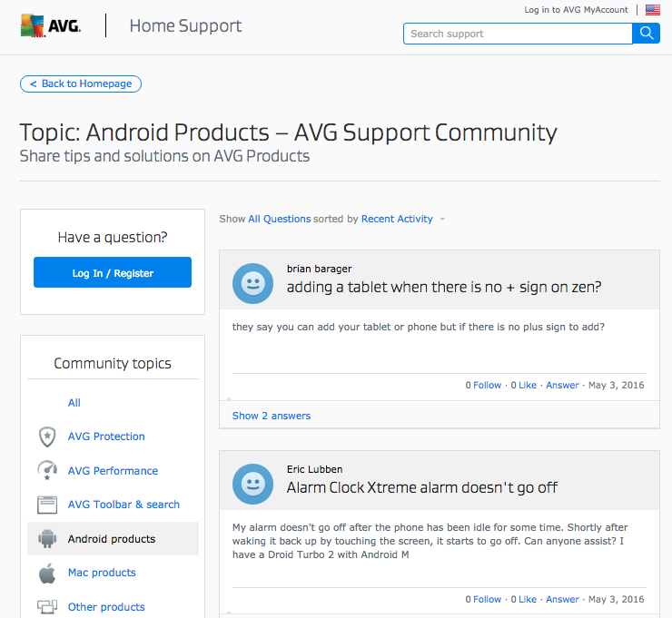Click into the Search support field
This screenshot has width=672, height=618.
tap(517, 34)
